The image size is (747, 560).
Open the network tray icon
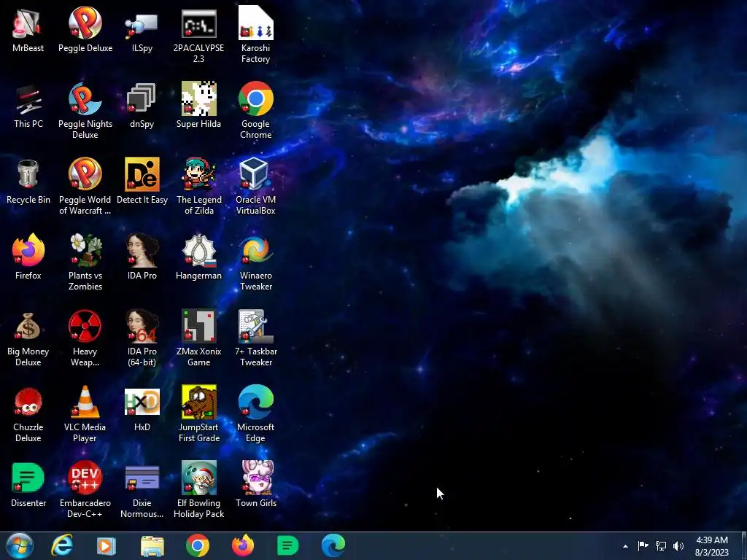click(x=660, y=545)
